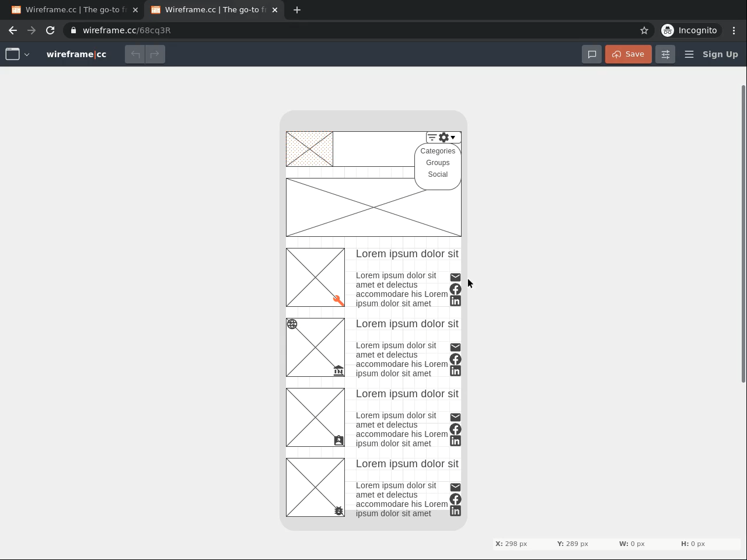Click the mail icon in second card
The height and width of the screenshot is (560, 747).
point(455,347)
